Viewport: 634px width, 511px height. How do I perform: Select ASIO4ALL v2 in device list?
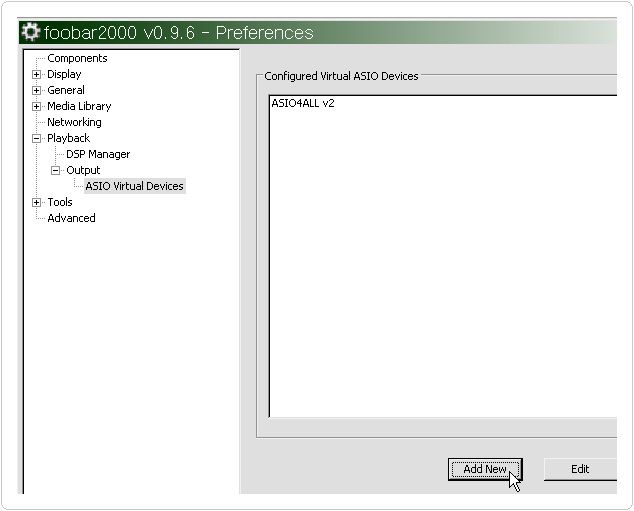coord(303,103)
